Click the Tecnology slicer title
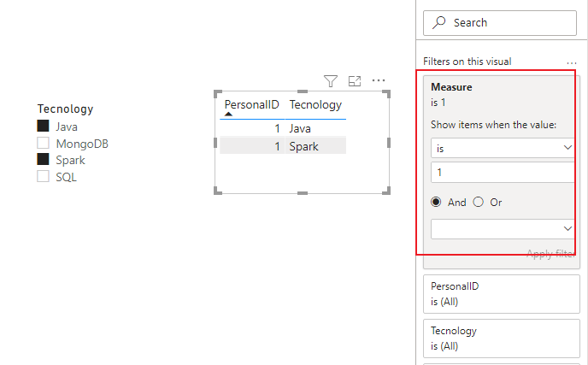 click(65, 109)
